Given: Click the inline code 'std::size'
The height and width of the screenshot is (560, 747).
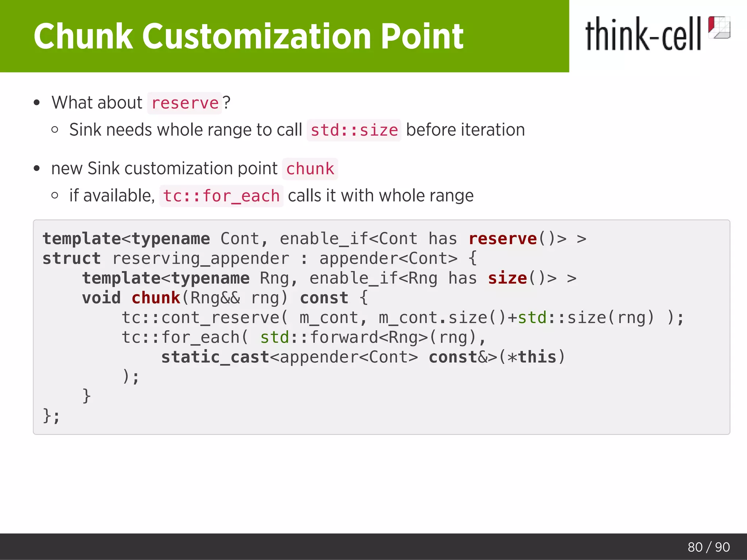Looking at the screenshot, I should pyautogui.click(x=354, y=131).
